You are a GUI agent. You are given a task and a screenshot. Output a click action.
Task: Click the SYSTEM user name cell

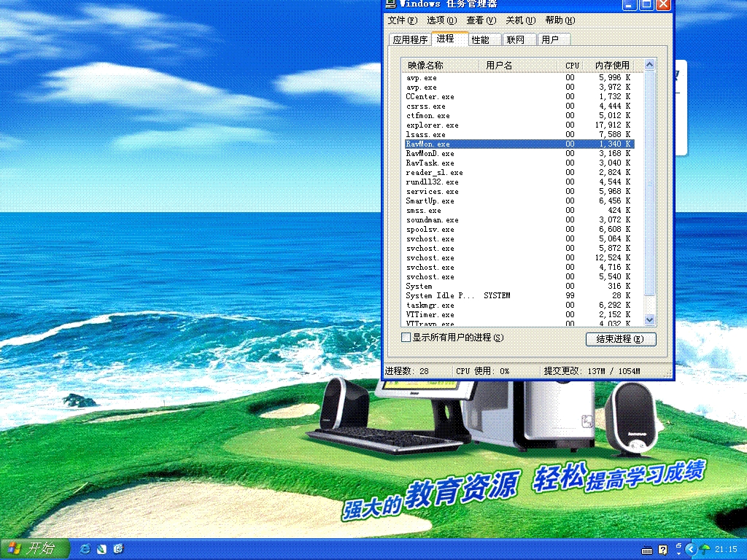(497, 296)
